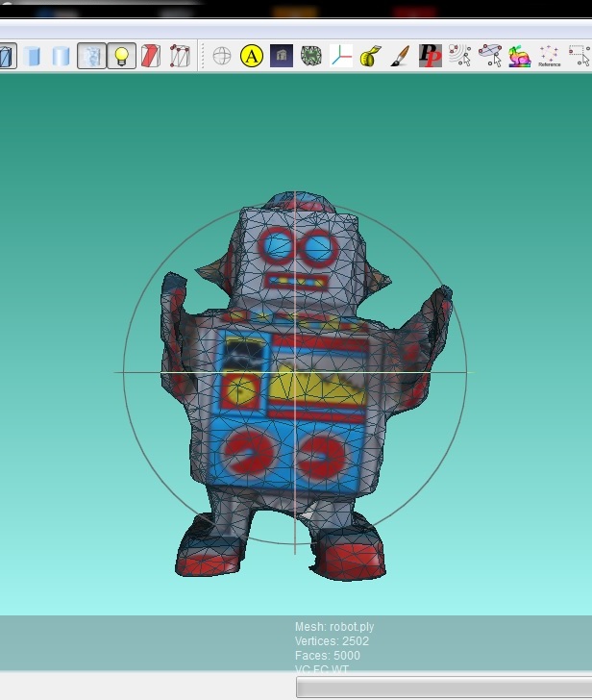
Task: Choose the select faces cursor tool
Action: [490, 56]
